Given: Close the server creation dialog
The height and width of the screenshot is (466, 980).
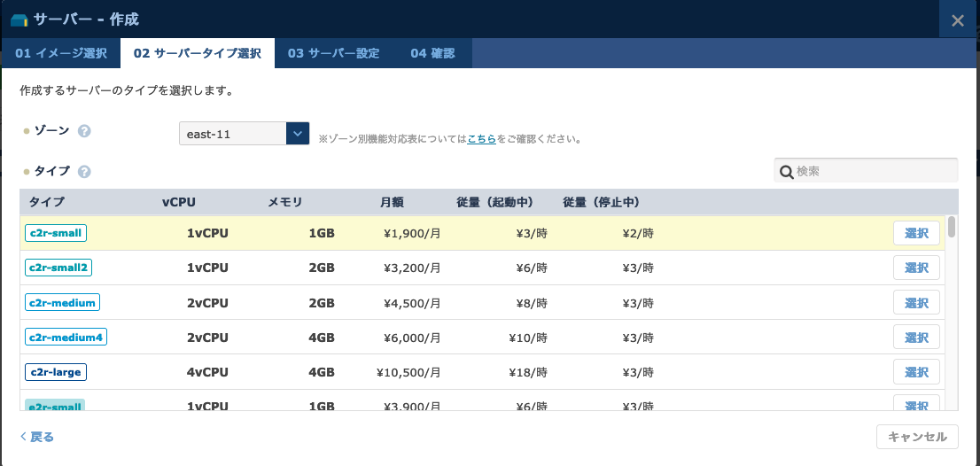Looking at the screenshot, I should (957, 20).
